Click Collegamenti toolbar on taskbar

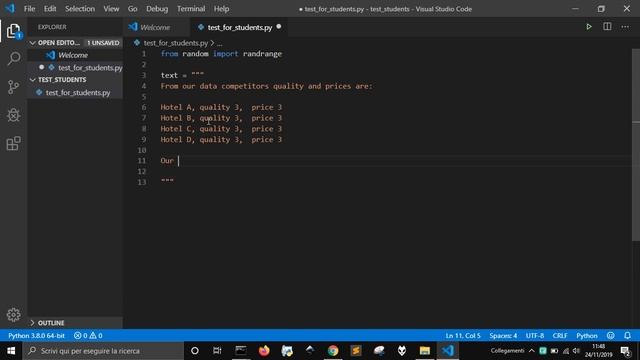tap(507, 351)
